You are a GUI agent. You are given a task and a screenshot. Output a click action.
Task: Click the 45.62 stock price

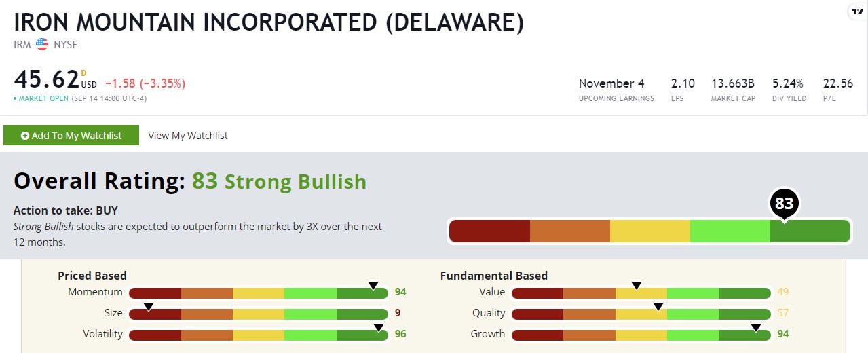point(47,81)
